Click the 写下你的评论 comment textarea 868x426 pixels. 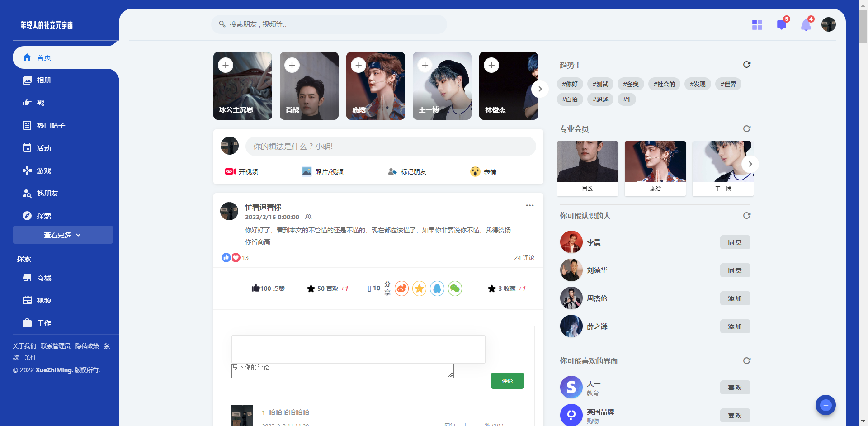click(x=342, y=371)
